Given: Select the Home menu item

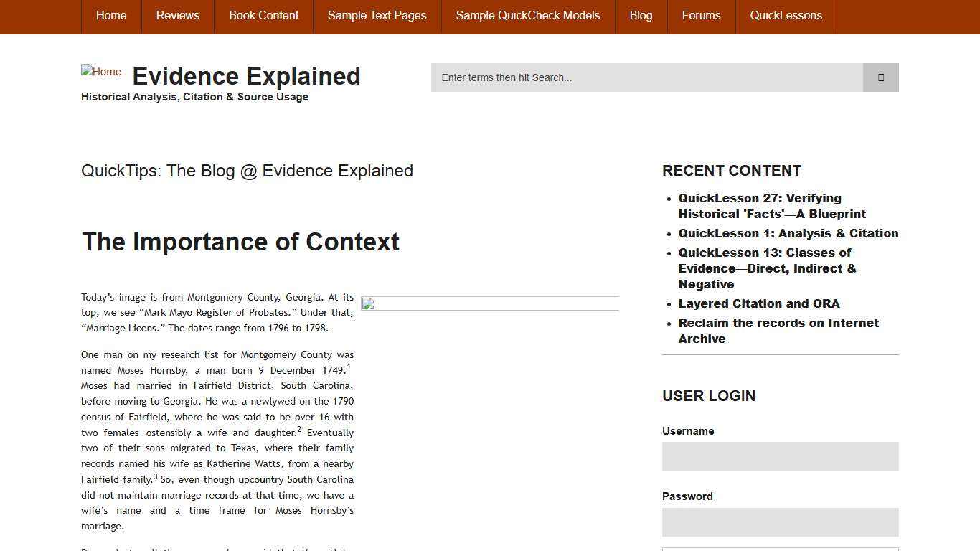Looking at the screenshot, I should tap(111, 15).
